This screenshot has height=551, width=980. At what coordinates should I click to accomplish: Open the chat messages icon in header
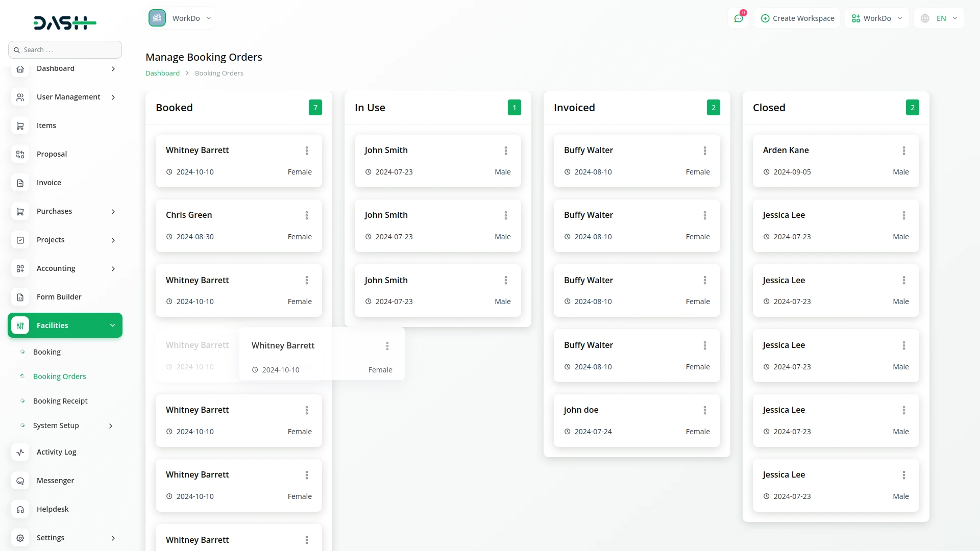click(739, 18)
